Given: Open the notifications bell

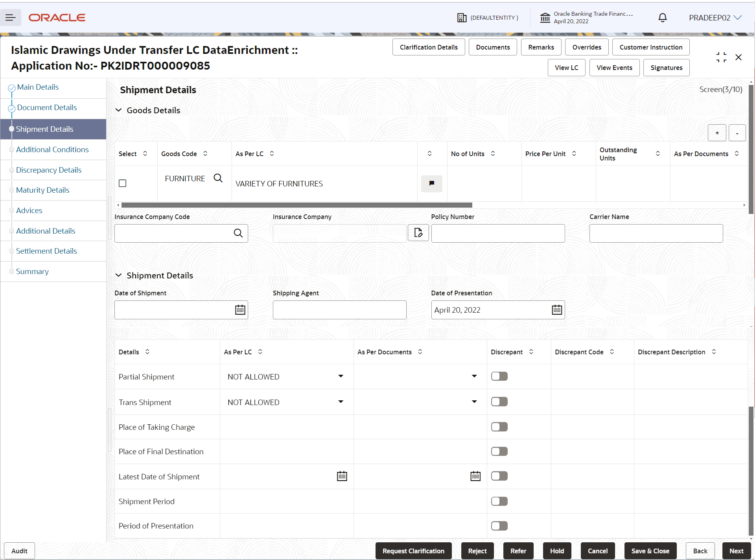Looking at the screenshot, I should pyautogui.click(x=662, y=17).
